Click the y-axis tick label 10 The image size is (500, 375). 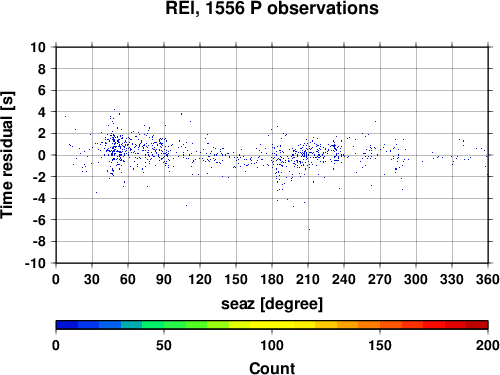click(x=38, y=47)
